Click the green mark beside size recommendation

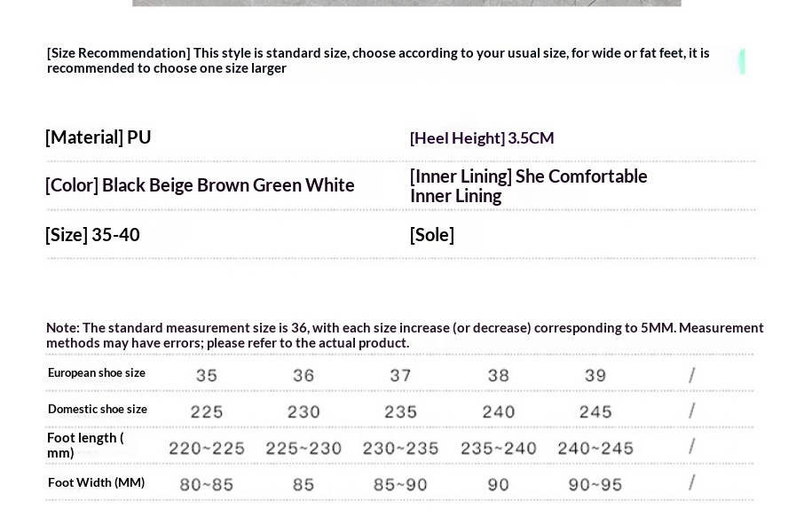[742, 61]
